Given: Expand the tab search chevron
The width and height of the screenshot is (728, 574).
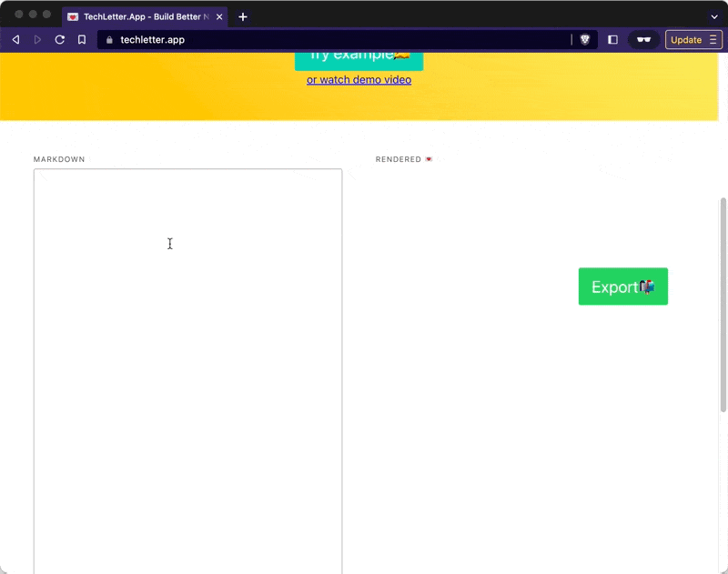Looking at the screenshot, I should (714, 17).
